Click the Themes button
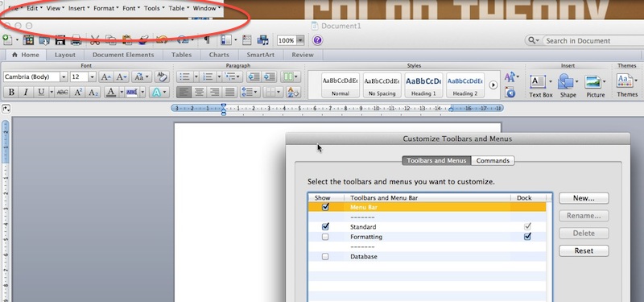Viewport: 644px width, 302px height. point(627,86)
